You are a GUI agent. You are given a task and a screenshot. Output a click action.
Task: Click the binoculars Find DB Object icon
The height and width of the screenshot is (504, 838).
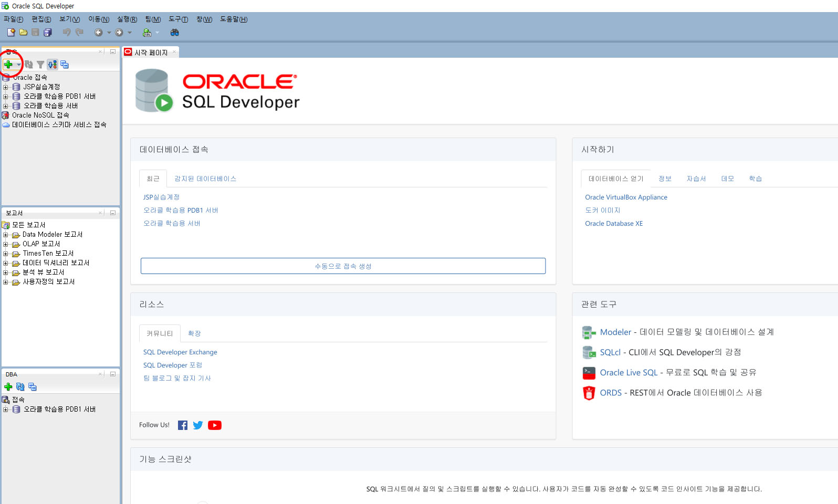click(175, 33)
